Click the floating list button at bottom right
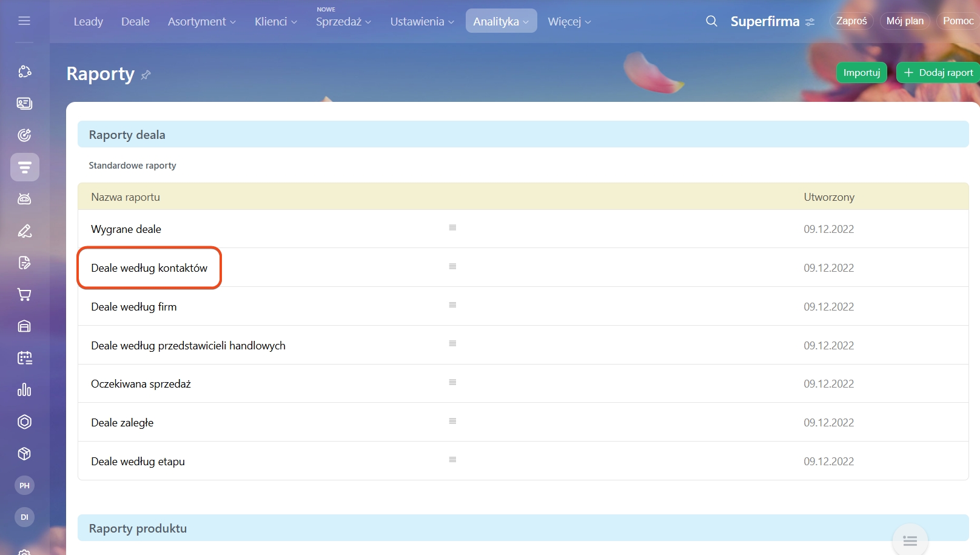 [910, 540]
